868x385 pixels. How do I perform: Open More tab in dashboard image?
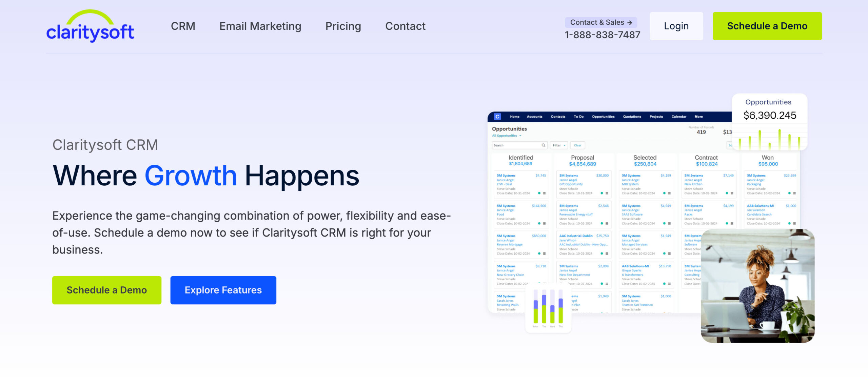pyautogui.click(x=698, y=117)
